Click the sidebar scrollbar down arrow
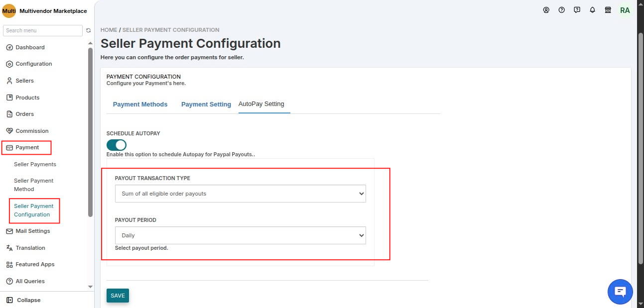The height and width of the screenshot is (308, 644). [90, 287]
